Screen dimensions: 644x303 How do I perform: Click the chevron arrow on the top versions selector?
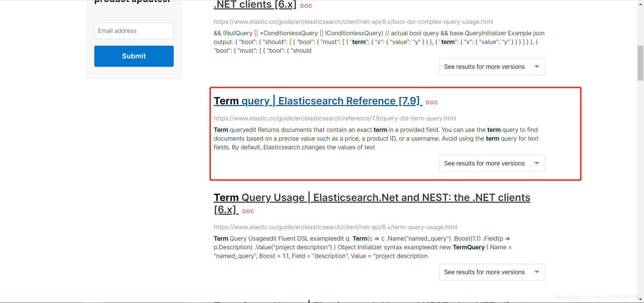[x=537, y=66]
